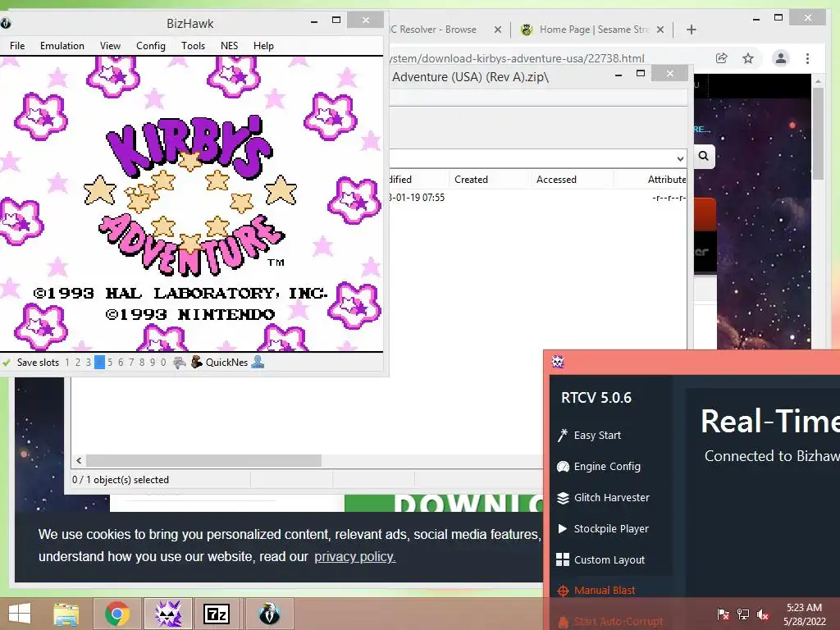This screenshot has width=840, height=630.
Task: Click the QuickNes core icon in status bar
Action: tap(197, 362)
